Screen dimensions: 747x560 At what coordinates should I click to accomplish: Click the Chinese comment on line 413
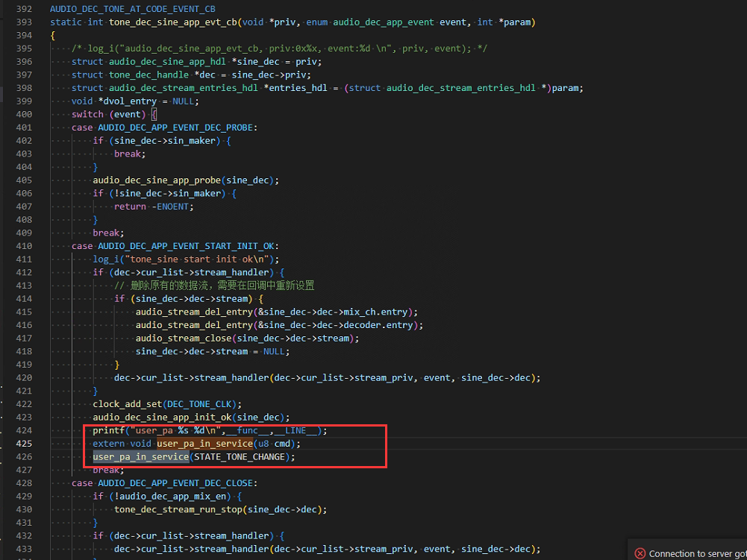pyautogui.click(x=214, y=286)
